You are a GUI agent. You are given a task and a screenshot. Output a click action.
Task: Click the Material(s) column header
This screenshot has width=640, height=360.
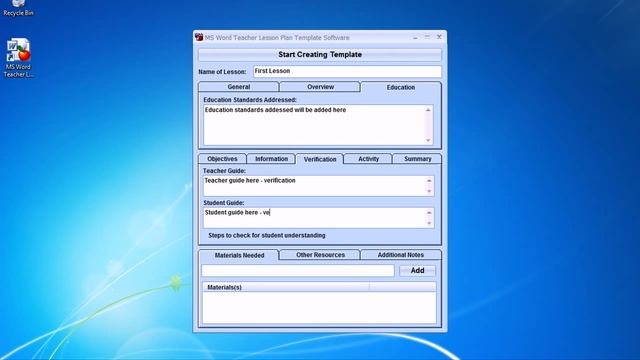286,287
